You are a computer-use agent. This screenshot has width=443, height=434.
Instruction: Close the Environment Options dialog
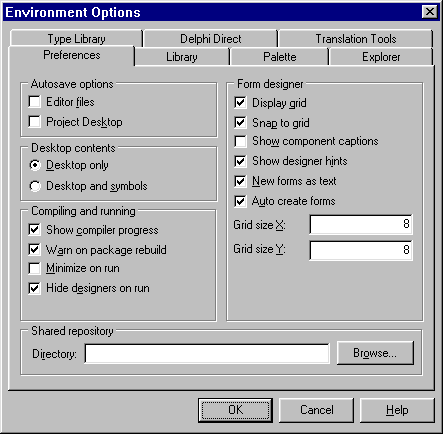430,12
